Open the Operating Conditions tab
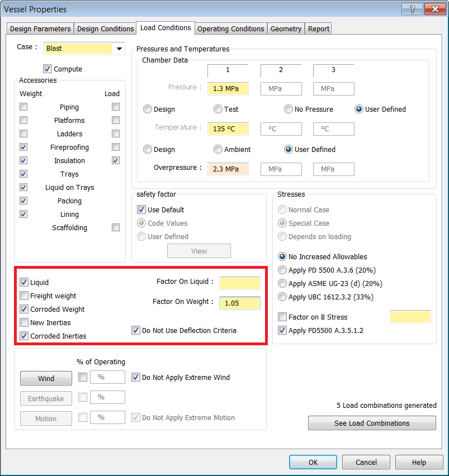The image size is (449, 476). (x=231, y=29)
